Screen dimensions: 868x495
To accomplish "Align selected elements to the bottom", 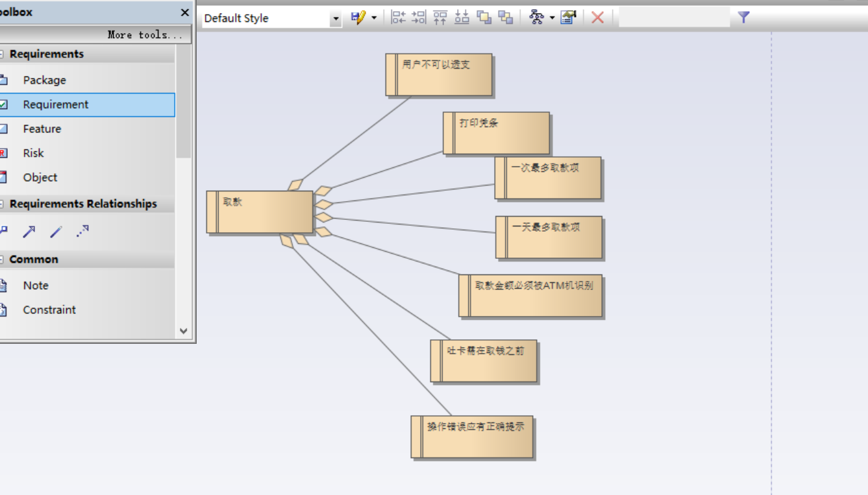I will pyautogui.click(x=462, y=18).
